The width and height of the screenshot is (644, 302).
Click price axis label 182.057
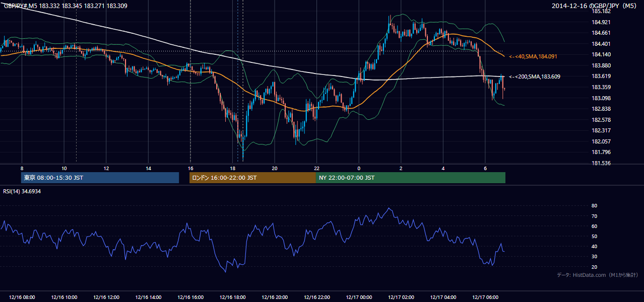601,141
